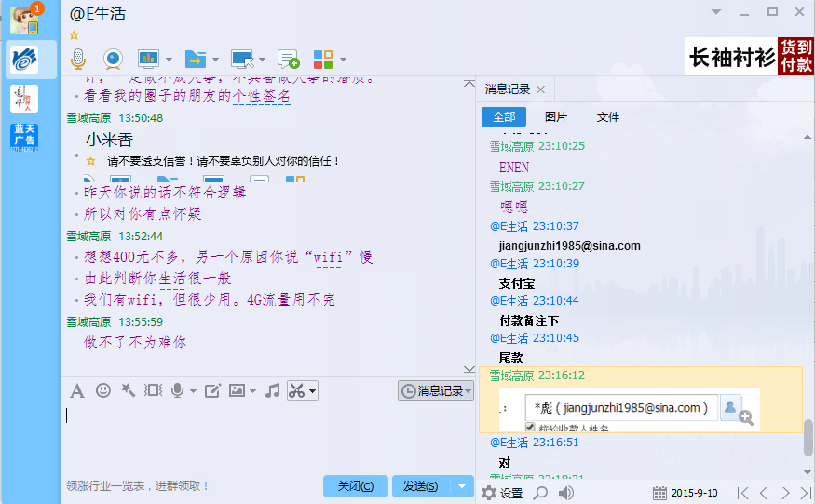Screen dimensions: 815x504
Task: Click 领涨行业一览表，进群领取 promo link
Action: click(x=138, y=485)
